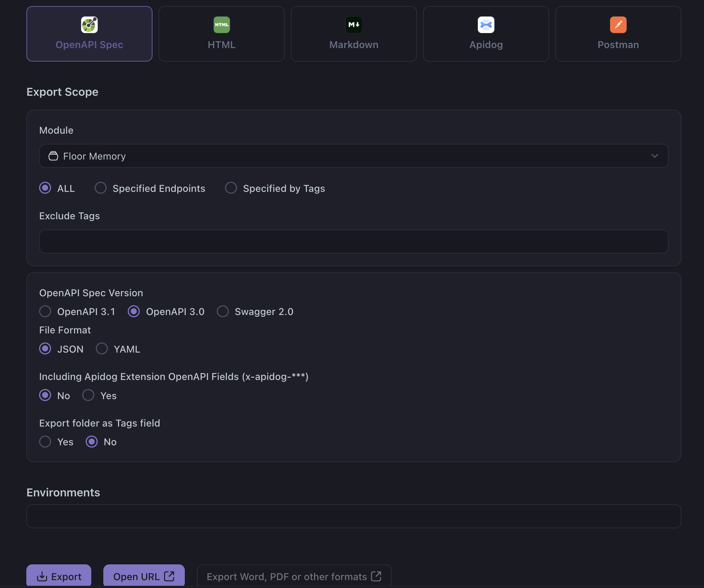Click the Markdown format icon

tap(354, 25)
